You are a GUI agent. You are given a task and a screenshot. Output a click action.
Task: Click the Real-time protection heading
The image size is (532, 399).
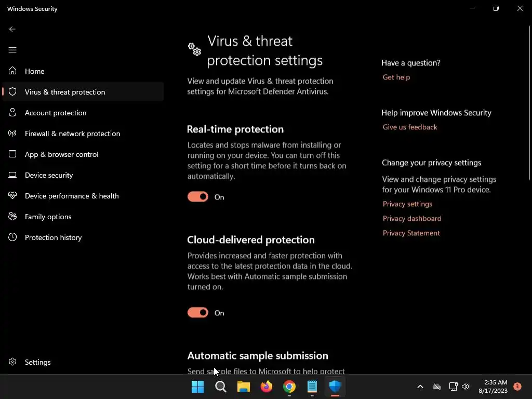[235, 129]
